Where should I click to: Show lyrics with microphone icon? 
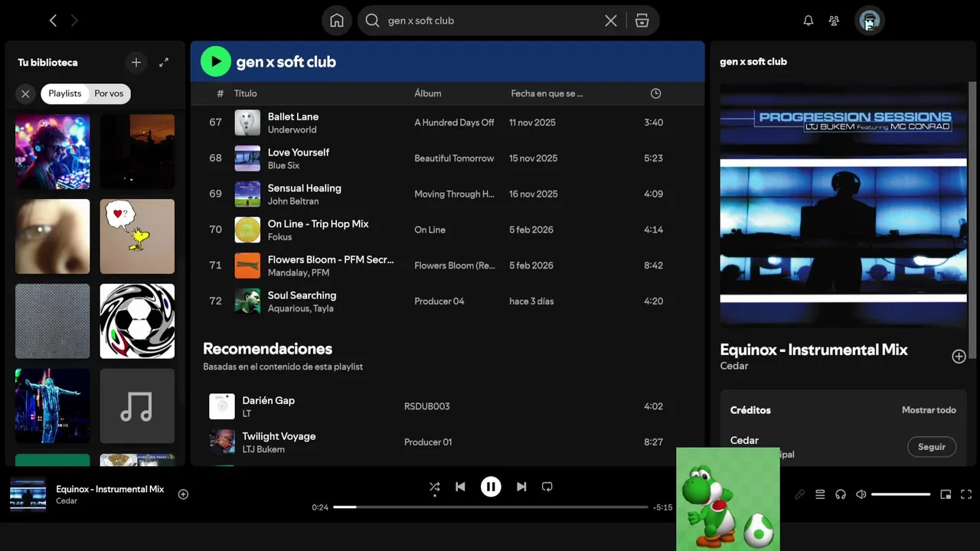(x=799, y=494)
